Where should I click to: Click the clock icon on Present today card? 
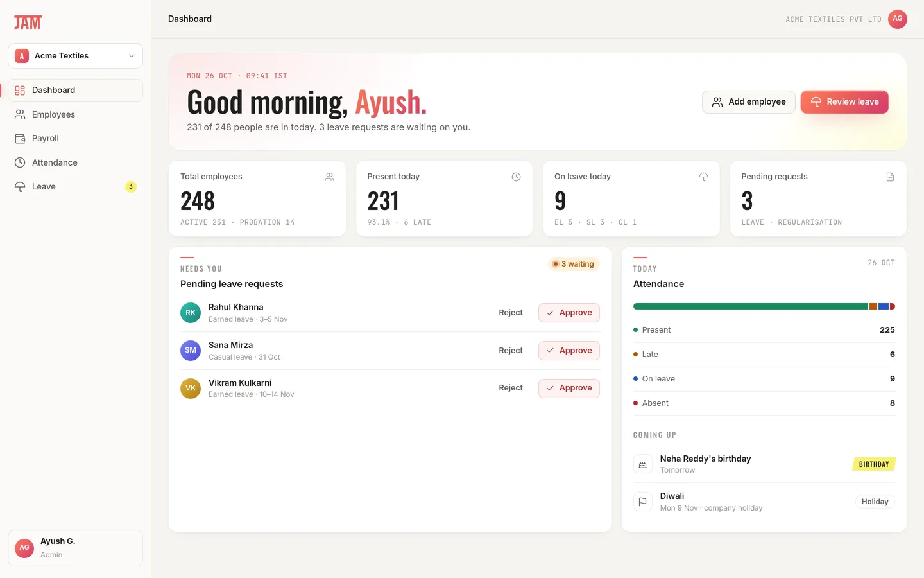coord(516,177)
